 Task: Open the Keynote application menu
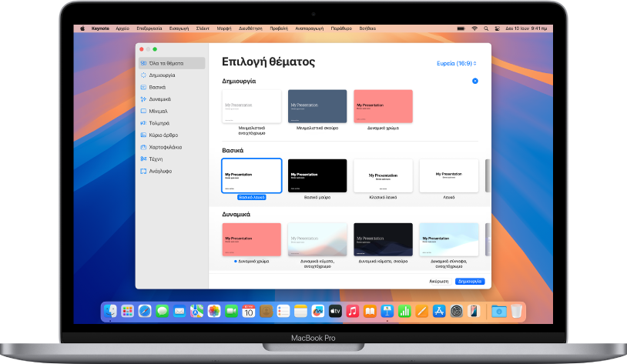(100, 28)
